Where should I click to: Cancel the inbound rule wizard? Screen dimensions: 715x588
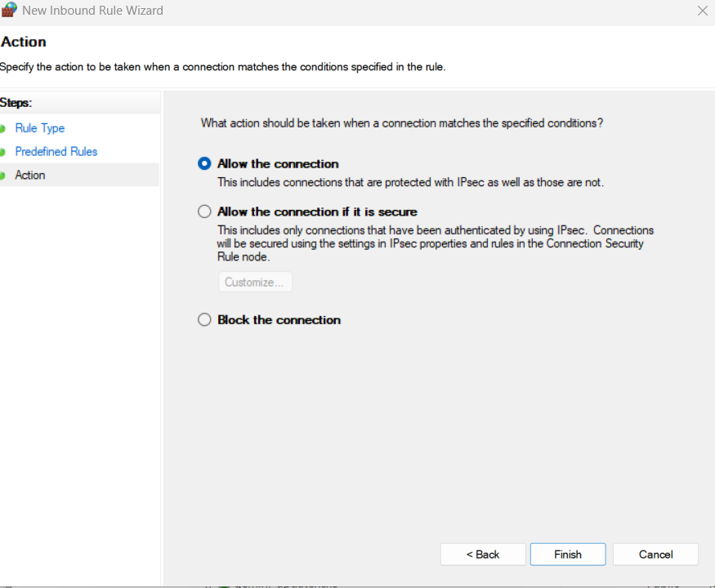click(655, 555)
